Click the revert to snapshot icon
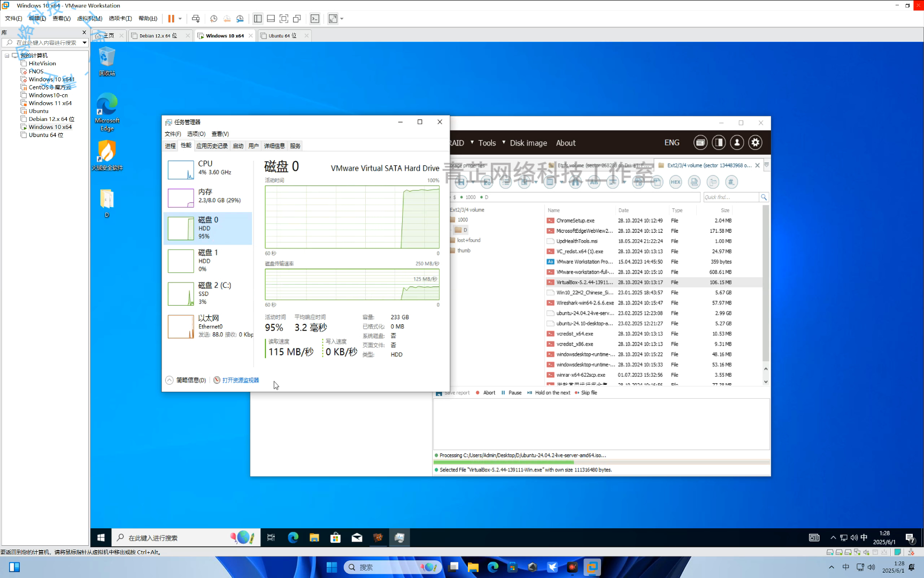Image resolution: width=924 pixels, height=578 pixels. pos(227,19)
